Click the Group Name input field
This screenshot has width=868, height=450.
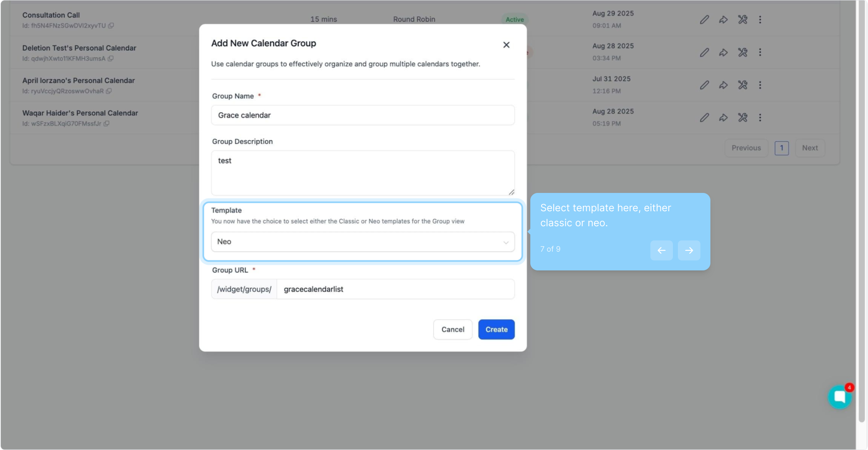click(x=362, y=115)
